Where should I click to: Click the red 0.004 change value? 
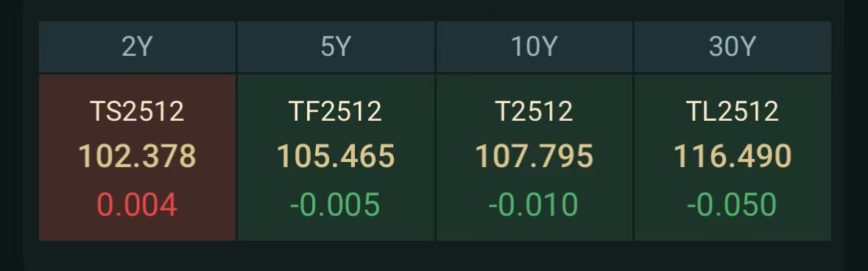click(137, 205)
